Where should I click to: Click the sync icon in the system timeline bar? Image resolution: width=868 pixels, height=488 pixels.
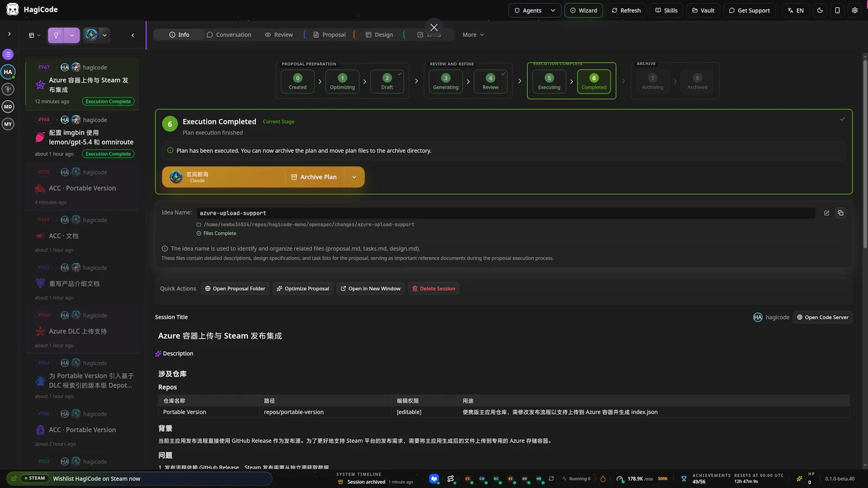[x=551, y=479]
